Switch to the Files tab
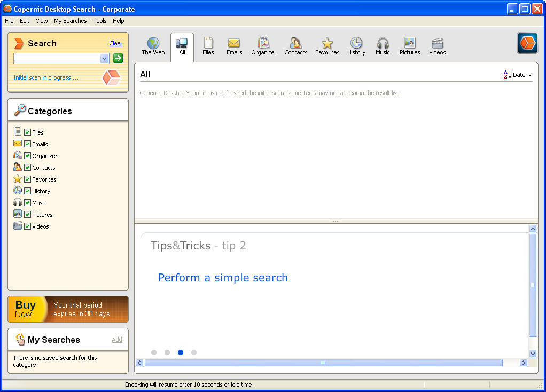 (x=208, y=46)
